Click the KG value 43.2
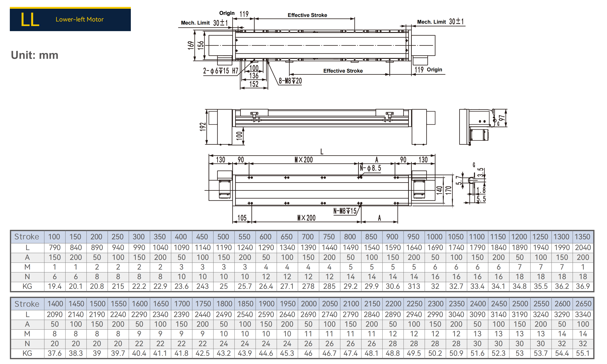 [224, 353]
